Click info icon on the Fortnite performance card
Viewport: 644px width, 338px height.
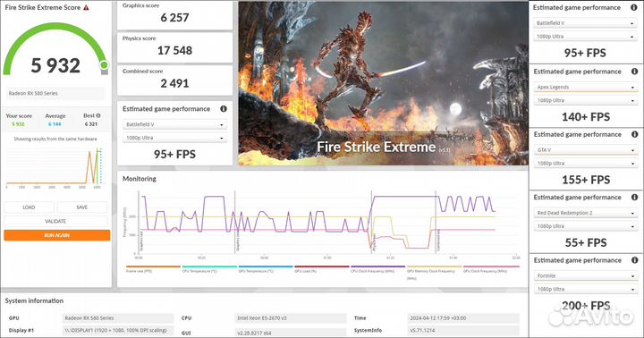tap(634, 260)
